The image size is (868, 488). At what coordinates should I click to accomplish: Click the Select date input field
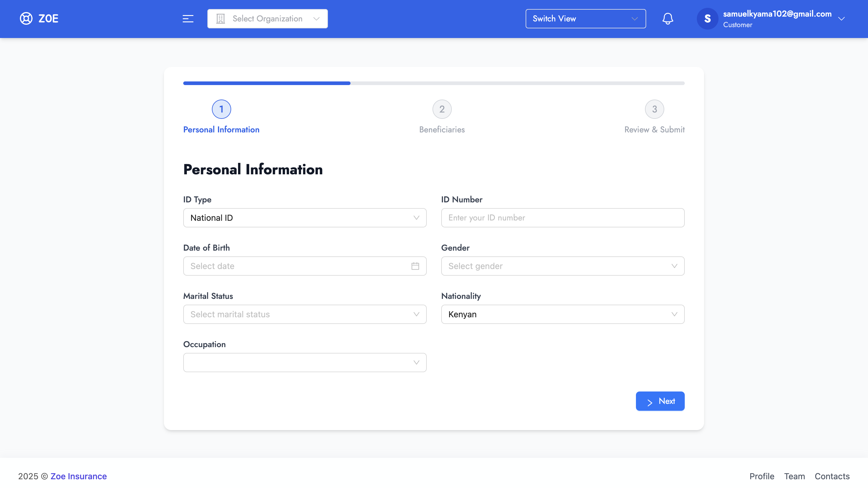305,266
